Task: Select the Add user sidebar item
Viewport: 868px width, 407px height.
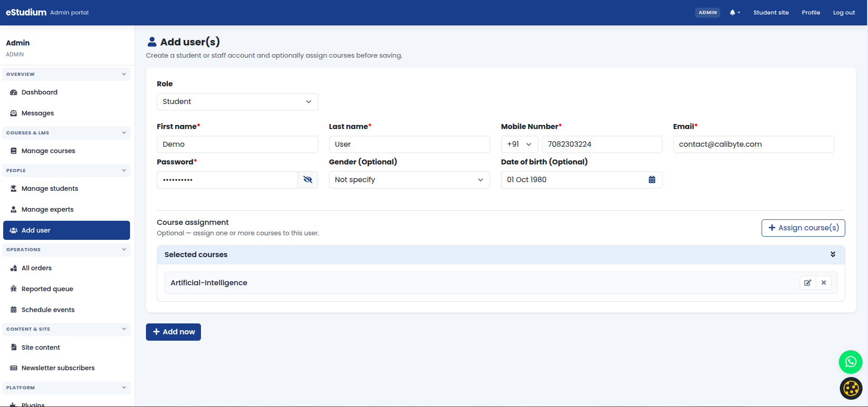Action: pyautogui.click(x=66, y=230)
